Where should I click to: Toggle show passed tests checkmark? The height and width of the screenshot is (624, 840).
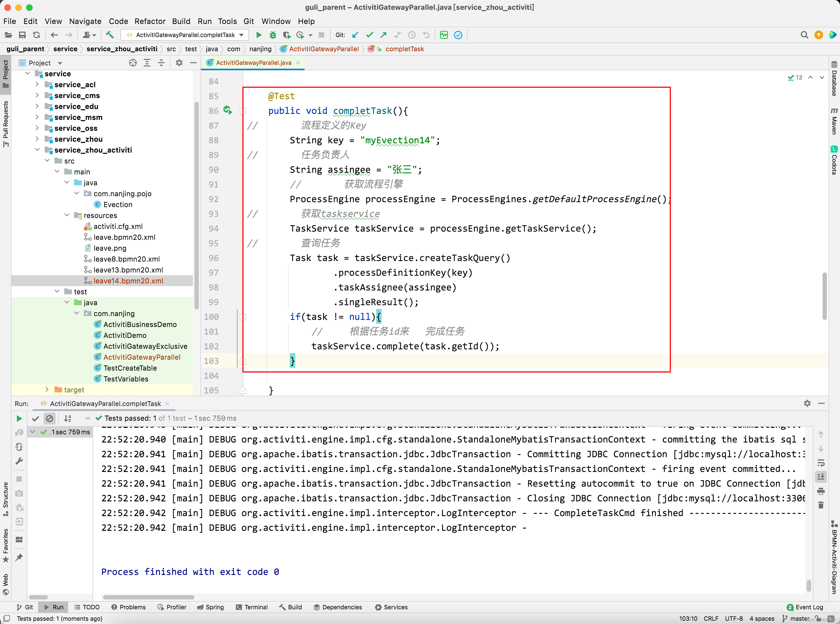tap(35, 418)
